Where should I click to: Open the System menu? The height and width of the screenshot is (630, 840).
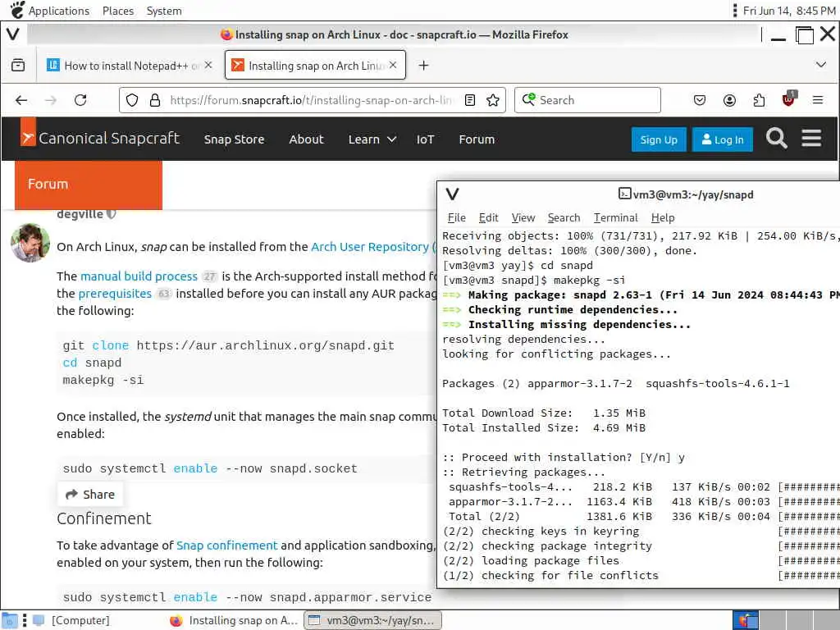[164, 11]
